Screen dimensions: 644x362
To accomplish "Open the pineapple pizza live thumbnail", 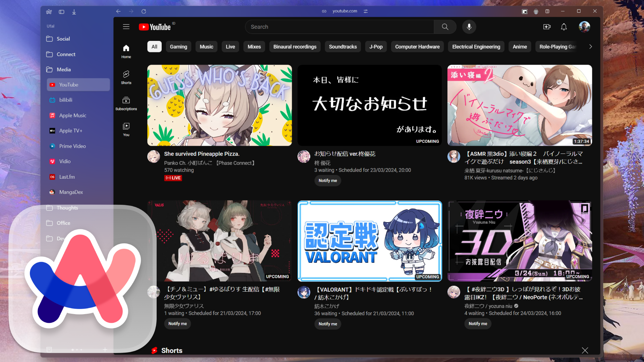I will pyautogui.click(x=219, y=105).
